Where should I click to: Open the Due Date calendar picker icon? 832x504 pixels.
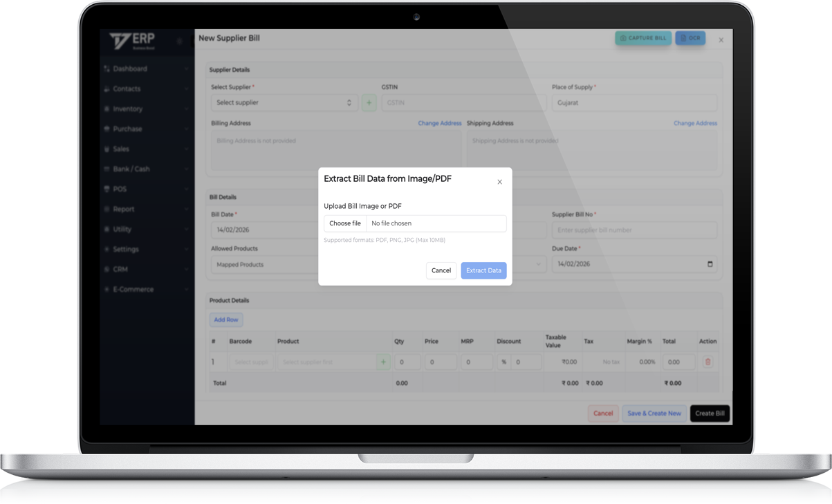[710, 264]
